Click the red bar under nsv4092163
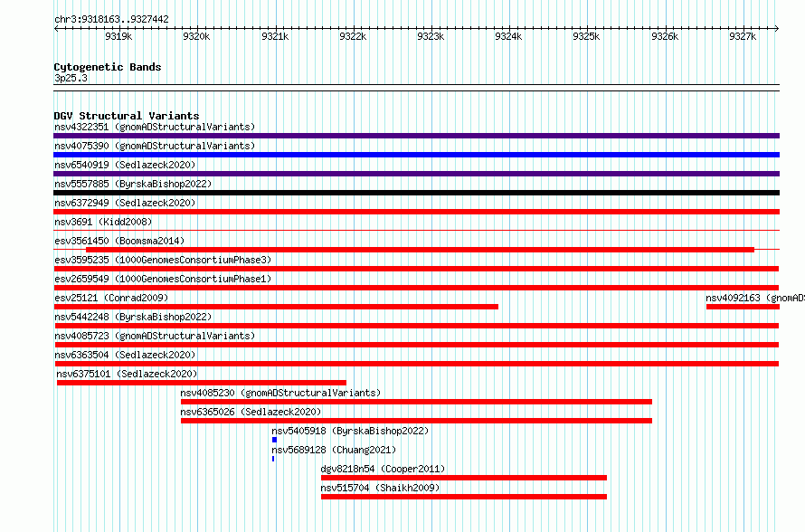 click(x=743, y=307)
